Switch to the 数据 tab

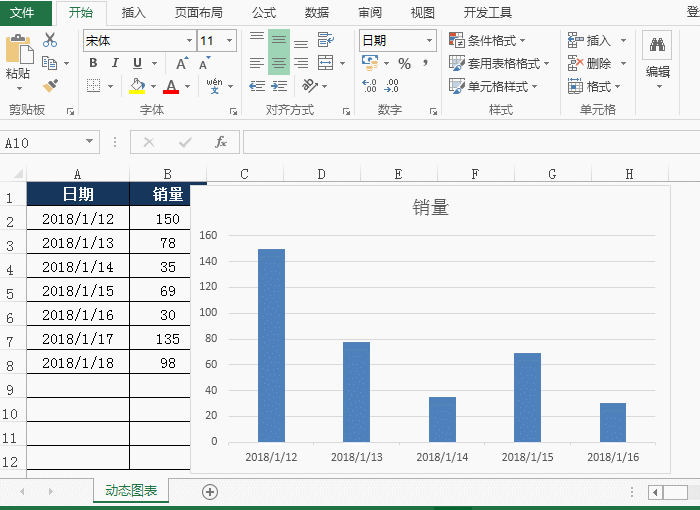point(317,13)
